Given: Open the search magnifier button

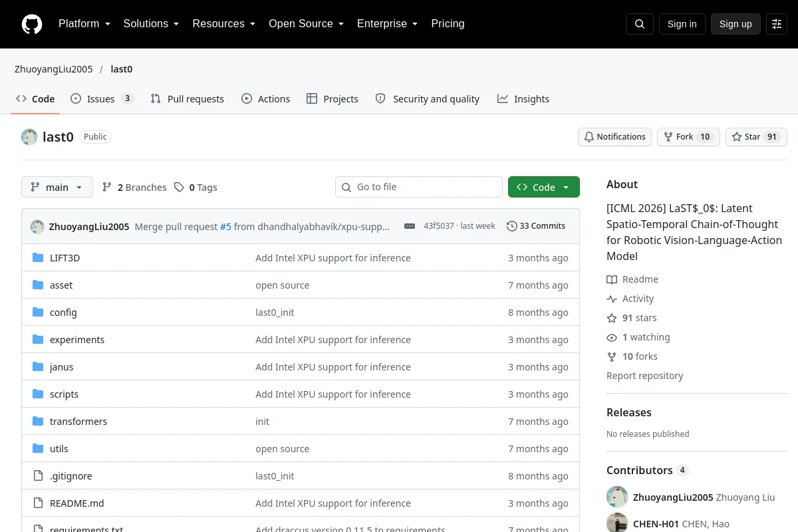Looking at the screenshot, I should pos(640,24).
